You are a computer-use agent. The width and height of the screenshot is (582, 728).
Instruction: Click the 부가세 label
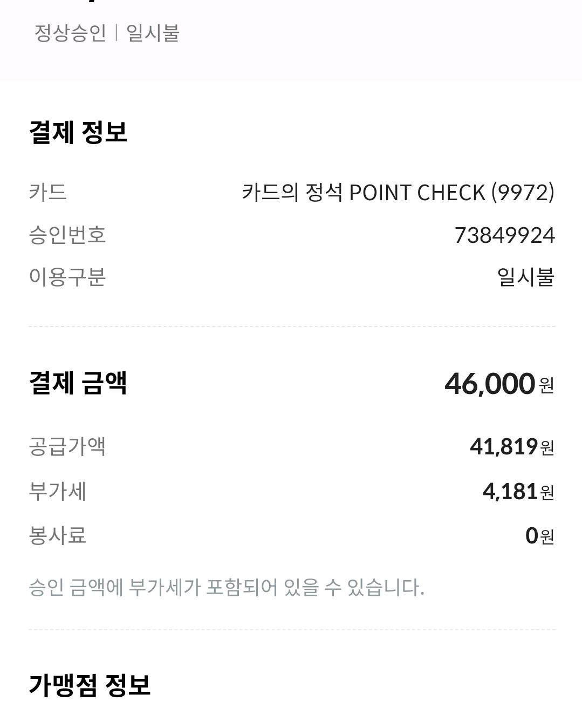click(x=58, y=491)
